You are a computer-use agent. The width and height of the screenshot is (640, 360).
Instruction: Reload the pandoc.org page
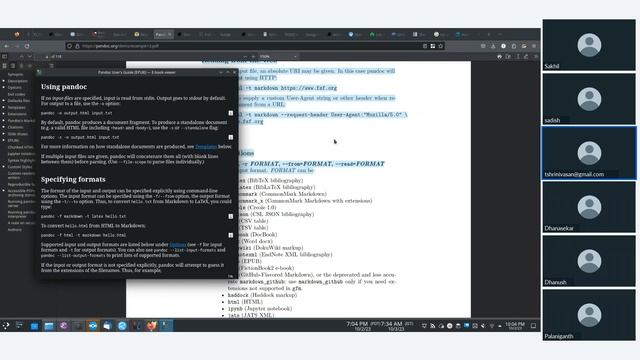[27, 46]
